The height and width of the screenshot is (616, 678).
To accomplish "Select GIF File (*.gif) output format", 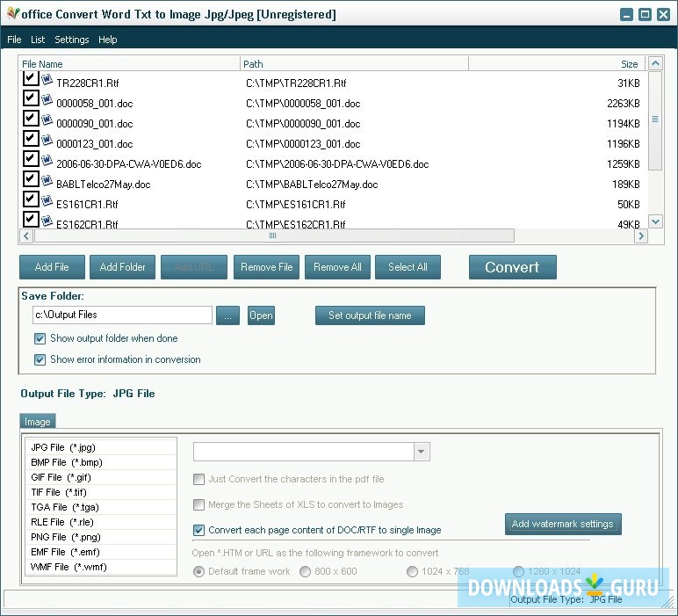I will (x=101, y=477).
